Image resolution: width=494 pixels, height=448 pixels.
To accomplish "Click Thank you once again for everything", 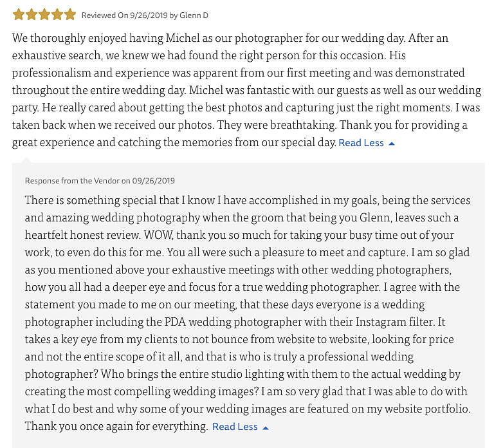I will [116, 426].
